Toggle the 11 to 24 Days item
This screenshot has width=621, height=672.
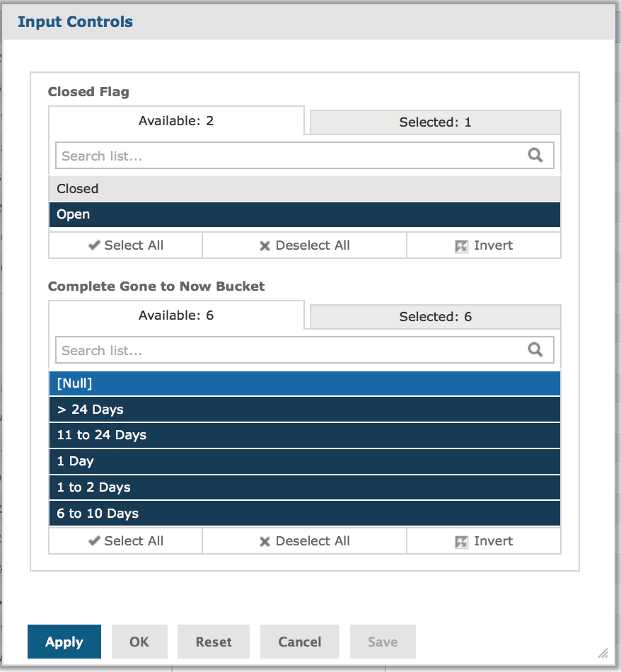[x=305, y=435]
